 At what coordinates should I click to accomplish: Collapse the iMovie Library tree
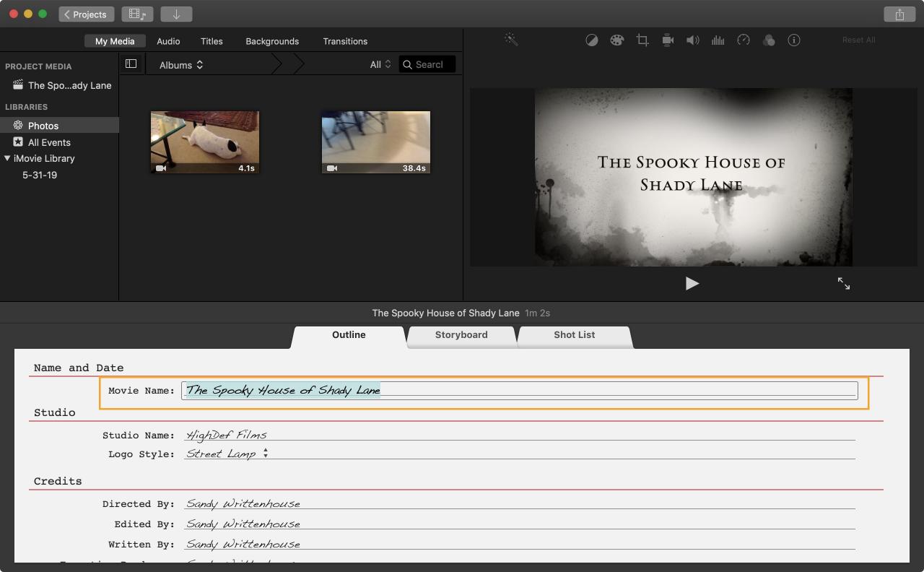point(7,158)
